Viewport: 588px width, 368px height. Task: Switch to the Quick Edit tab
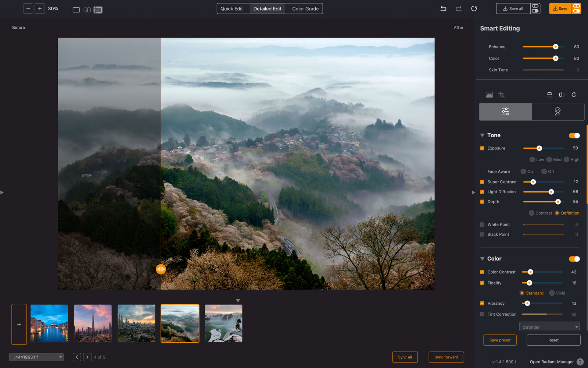point(232,8)
